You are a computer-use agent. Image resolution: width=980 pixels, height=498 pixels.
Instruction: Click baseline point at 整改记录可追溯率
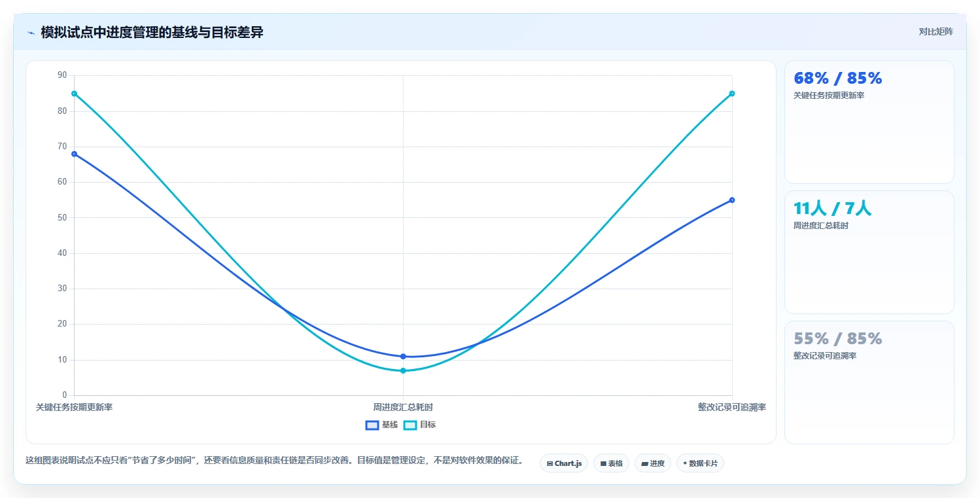[732, 200]
